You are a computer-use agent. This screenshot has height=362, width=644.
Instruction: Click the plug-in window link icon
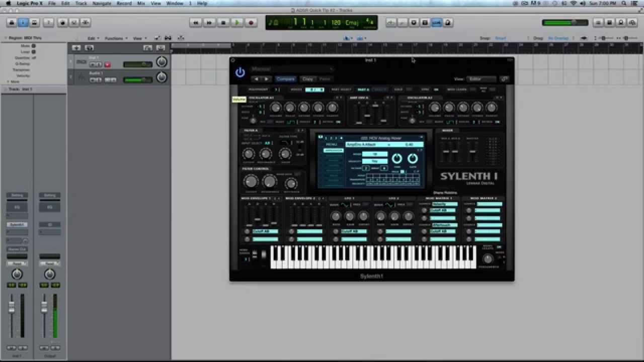click(504, 79)
